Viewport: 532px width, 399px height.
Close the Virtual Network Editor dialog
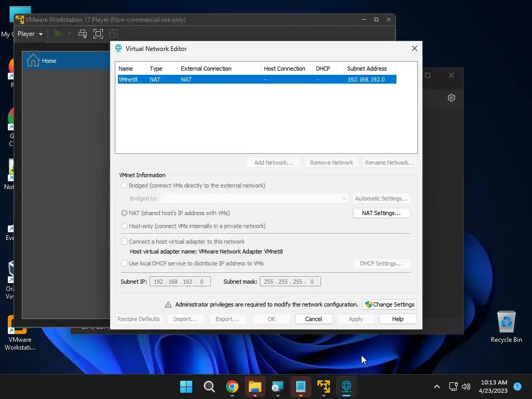point(414,48)
